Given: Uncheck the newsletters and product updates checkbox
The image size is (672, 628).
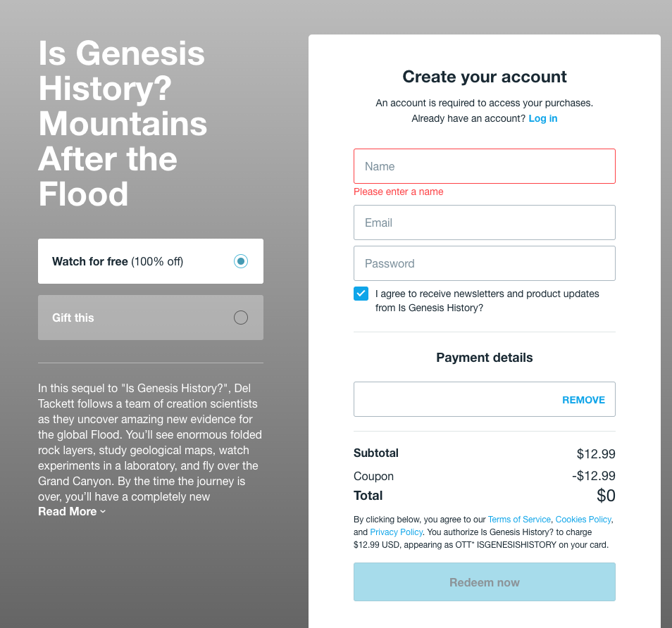Looking at the screenshot, I should pos(361,294).
